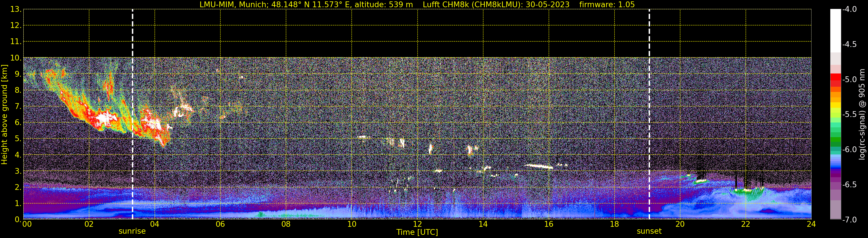
Task: Click the 08 time tick label
Action: pyautogui.click(x=286, y=224)
